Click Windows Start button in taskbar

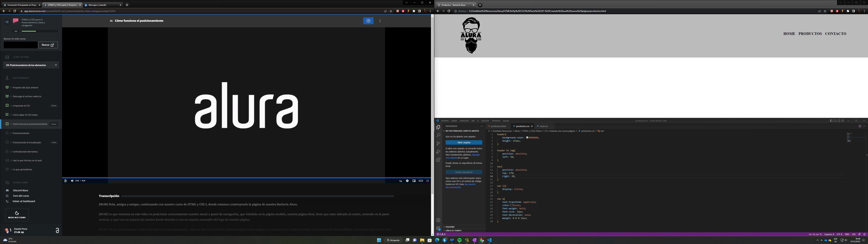(379, 240)
